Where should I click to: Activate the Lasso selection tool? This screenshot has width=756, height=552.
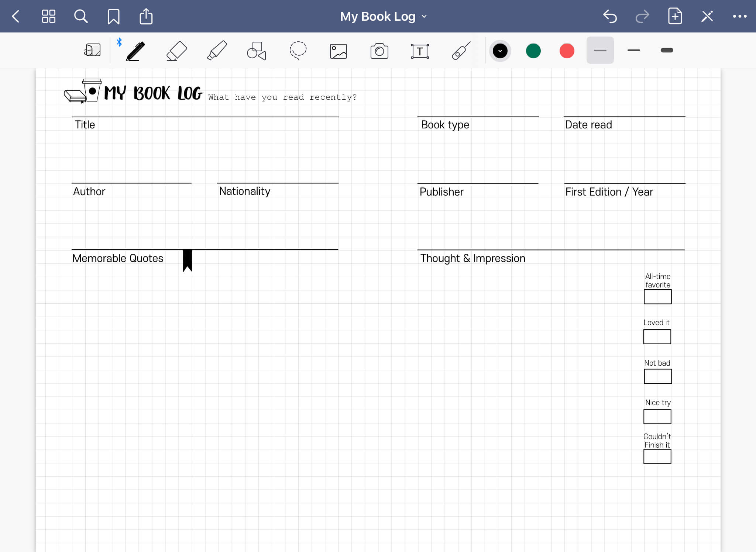coord(298,51)
